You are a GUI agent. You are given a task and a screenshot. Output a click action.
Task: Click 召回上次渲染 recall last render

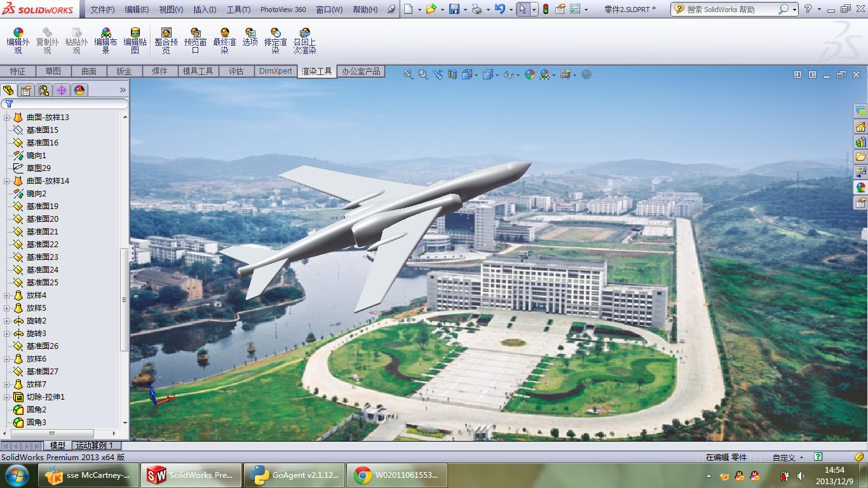(305, 41)
